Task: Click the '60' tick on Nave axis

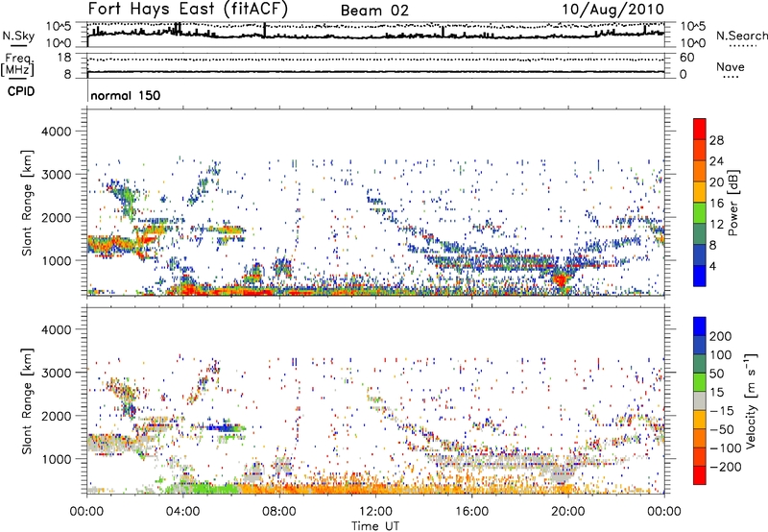Action: pos(686,58)
